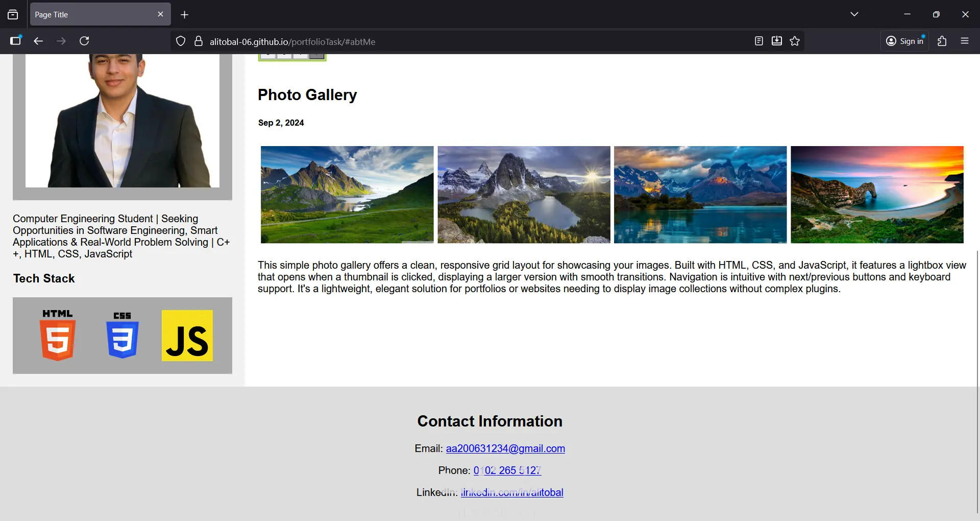980x521 pixels.
Task: Close the Page Title tab
Action: pos(160,14)
